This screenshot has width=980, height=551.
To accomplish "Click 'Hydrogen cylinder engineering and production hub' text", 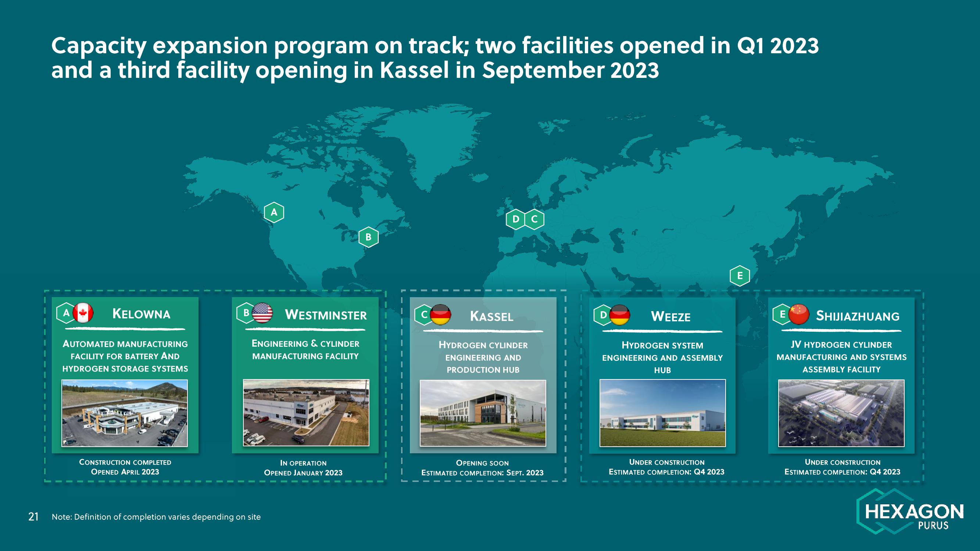I will coord(483,357).
